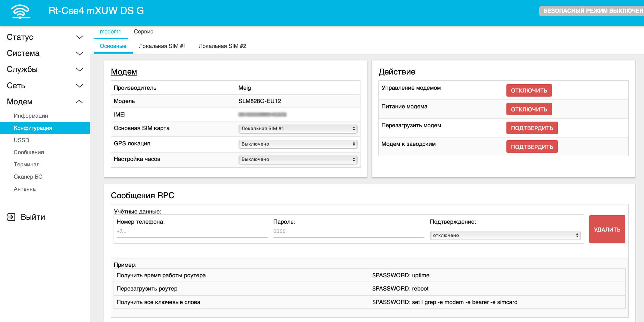Switch to Локальная SIM #1 tab
The width and height of the screenshot is (644, 322).
162,46
